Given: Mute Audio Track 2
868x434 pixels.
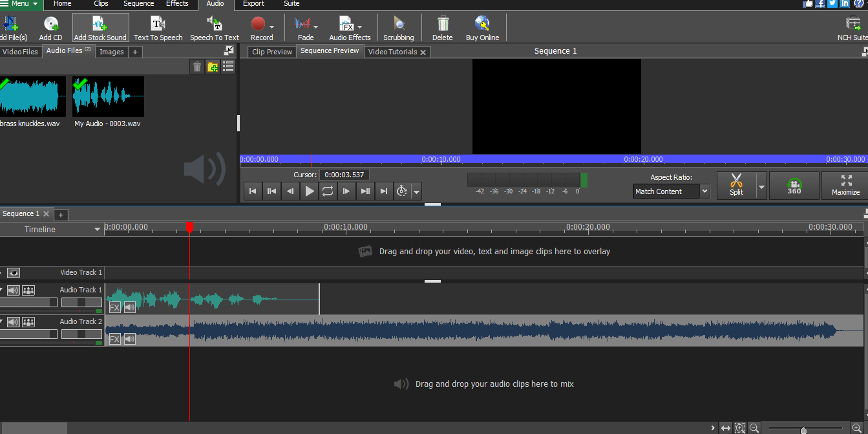Looking at the screenshot, I should point(13,322).
